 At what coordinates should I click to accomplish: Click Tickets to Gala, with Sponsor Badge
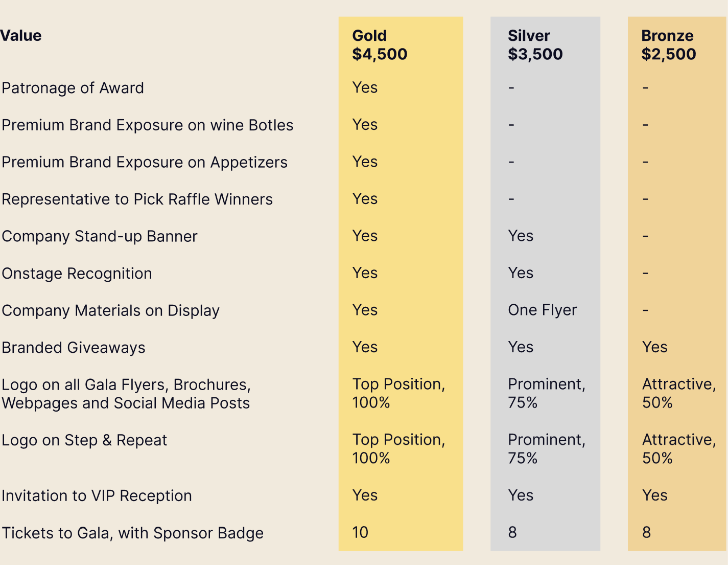click(133, 533)
